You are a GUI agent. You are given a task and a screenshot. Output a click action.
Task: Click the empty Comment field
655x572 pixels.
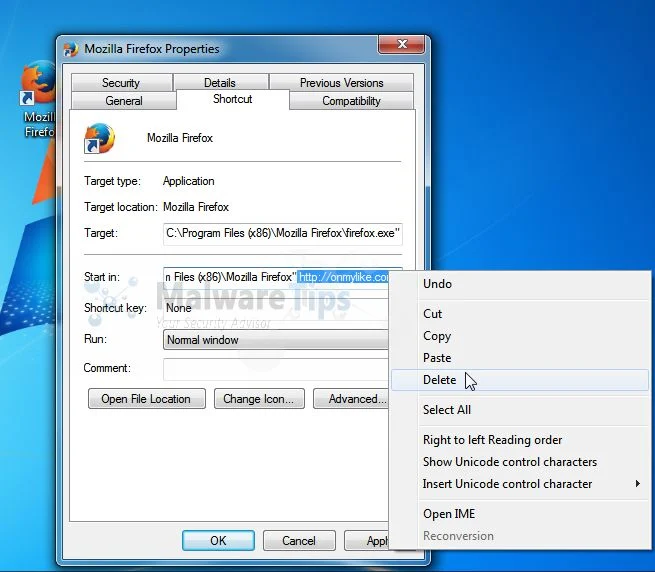pyautogui.click(x=276, y=369)
